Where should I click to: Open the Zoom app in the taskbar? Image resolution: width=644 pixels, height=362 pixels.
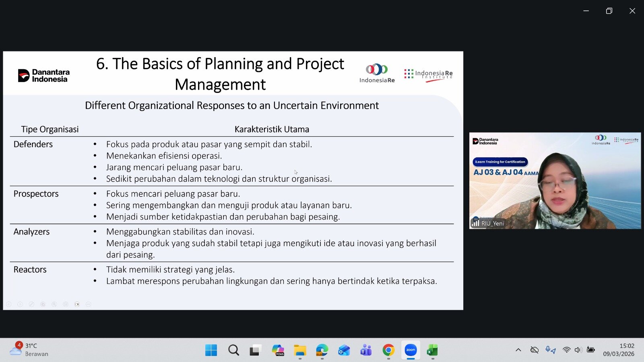pyautogui.click(x=410, y=350)
